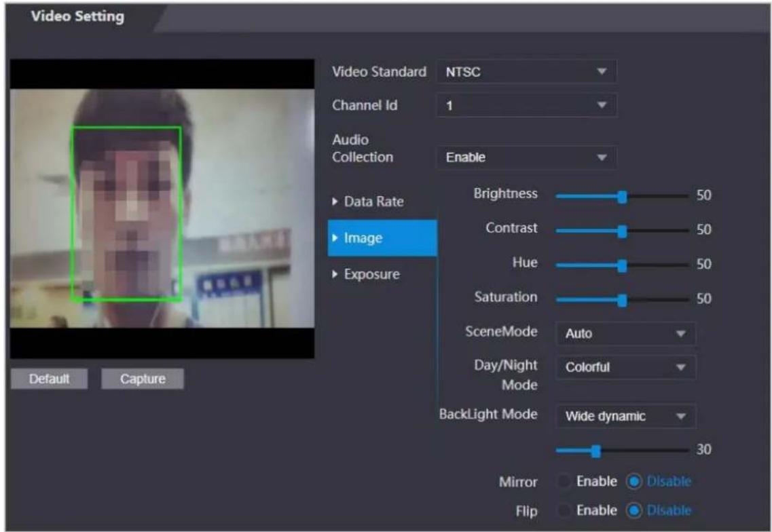Click the Contrast value 50

click(704, 230)
